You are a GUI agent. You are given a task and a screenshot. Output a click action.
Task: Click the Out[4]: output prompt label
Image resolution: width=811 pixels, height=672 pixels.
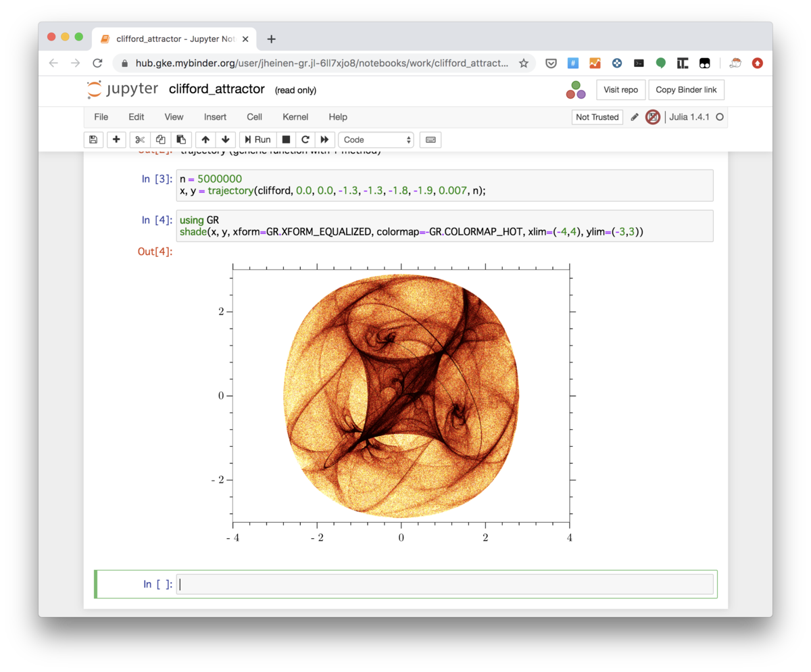coord(155,251)
